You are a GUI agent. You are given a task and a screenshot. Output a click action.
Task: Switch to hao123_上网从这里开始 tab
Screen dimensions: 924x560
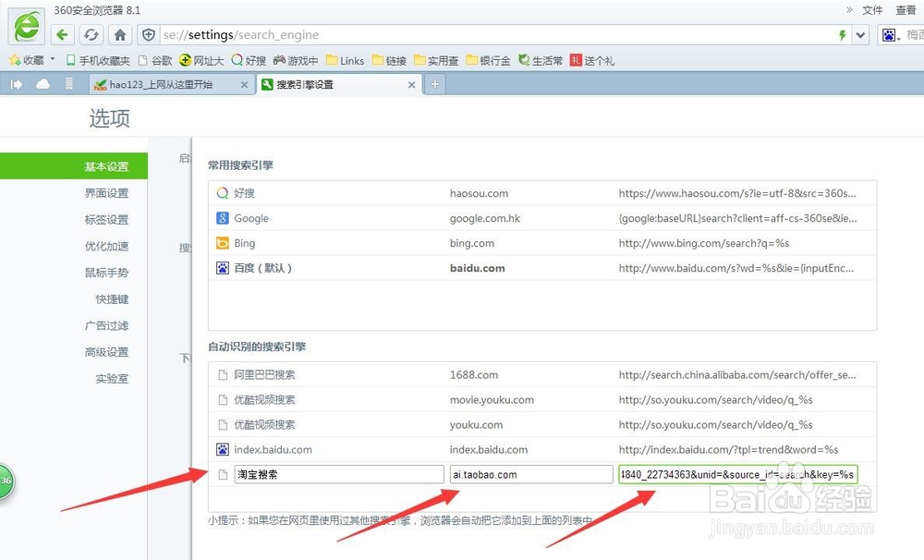coord(171,84)
